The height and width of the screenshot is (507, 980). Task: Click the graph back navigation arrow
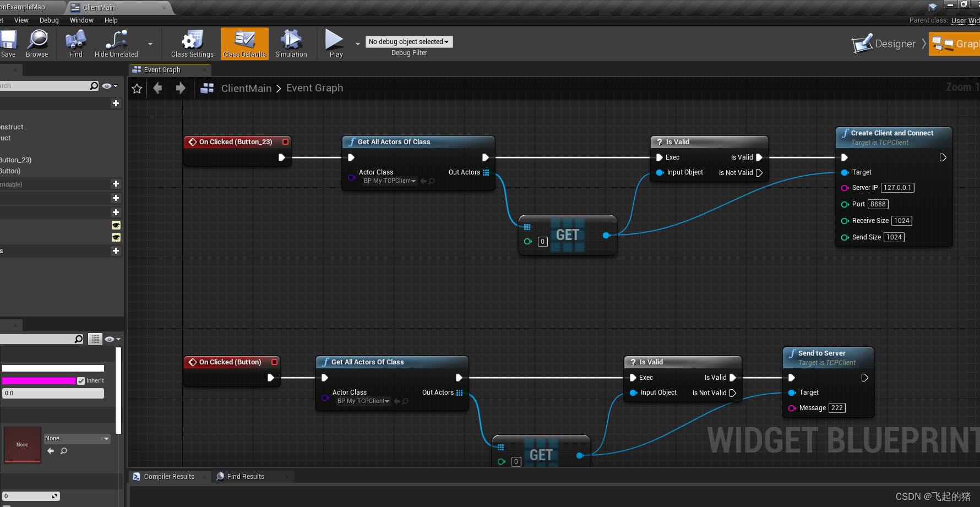tap(157, 88)
